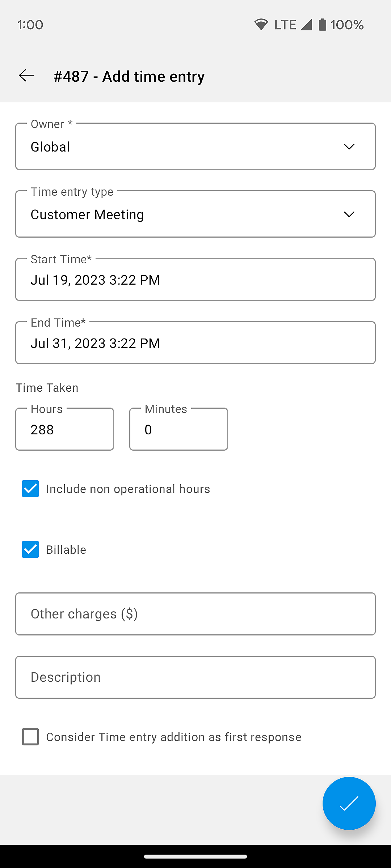
Task: Tap the Description text field
Action: (195, 677)
